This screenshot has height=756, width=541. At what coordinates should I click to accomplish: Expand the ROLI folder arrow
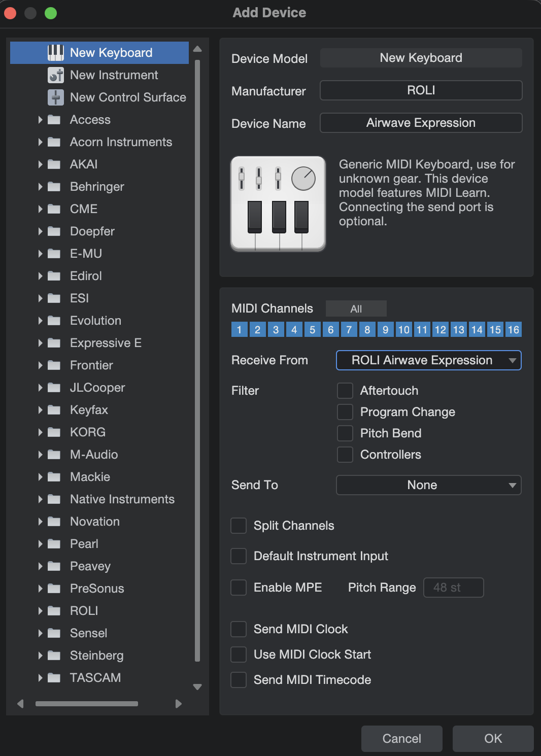(40, 611)
